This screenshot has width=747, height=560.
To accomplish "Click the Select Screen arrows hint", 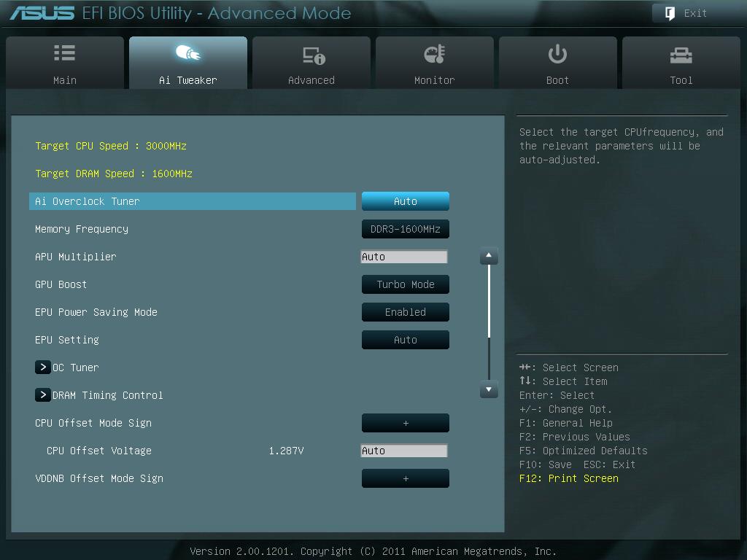I will tap(568, 367).
